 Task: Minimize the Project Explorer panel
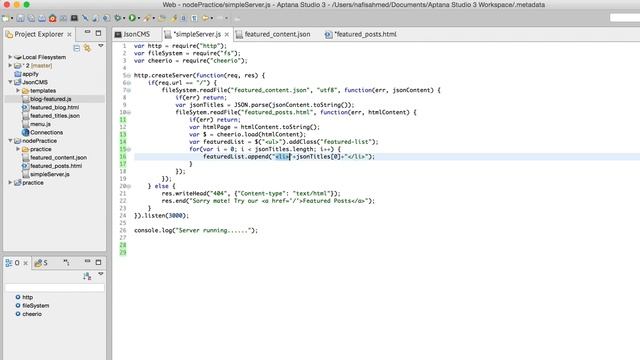(87, 32)
